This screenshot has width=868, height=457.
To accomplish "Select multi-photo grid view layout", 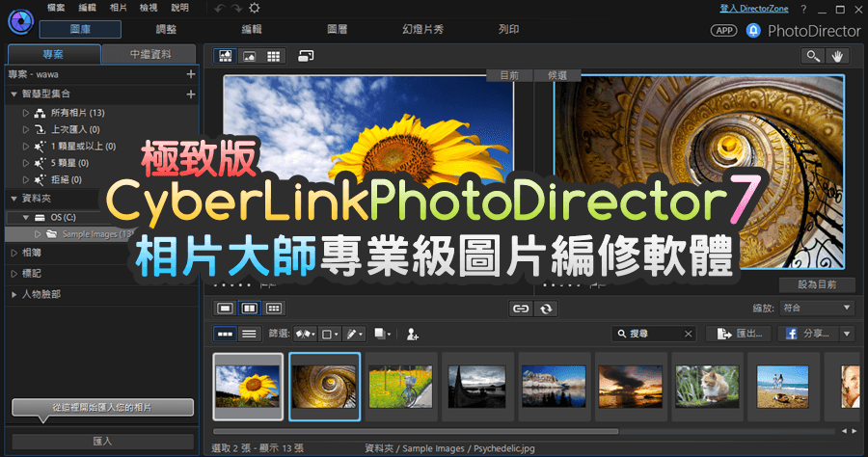I will pos(274,309).
